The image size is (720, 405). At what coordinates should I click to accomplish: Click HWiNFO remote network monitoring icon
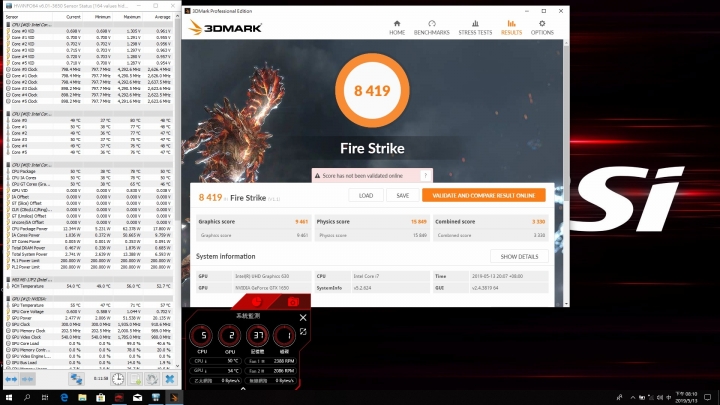[76, 379]
